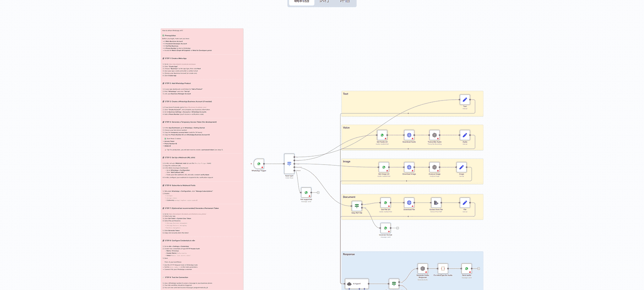The height and width of the screenshot is (290, 644).
Task: Select the Extract from File node
Action: [x=436, y=203]
